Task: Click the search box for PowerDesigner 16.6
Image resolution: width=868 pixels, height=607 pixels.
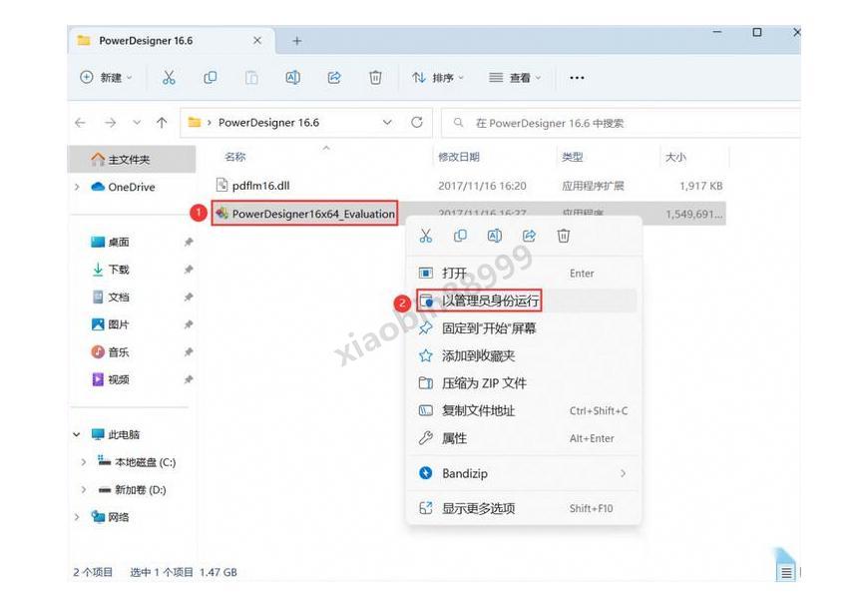Action: 620,123
